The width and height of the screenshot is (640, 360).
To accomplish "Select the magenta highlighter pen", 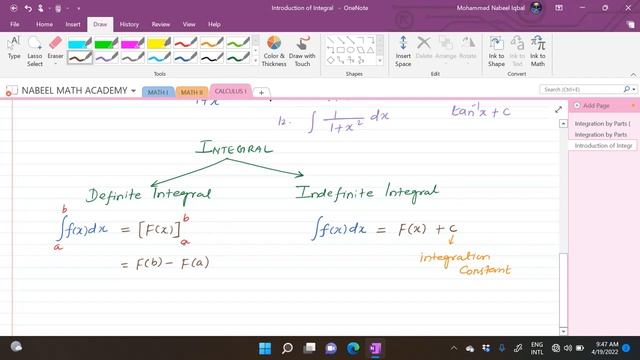I will pyautogui.click(x=133, y=43).
